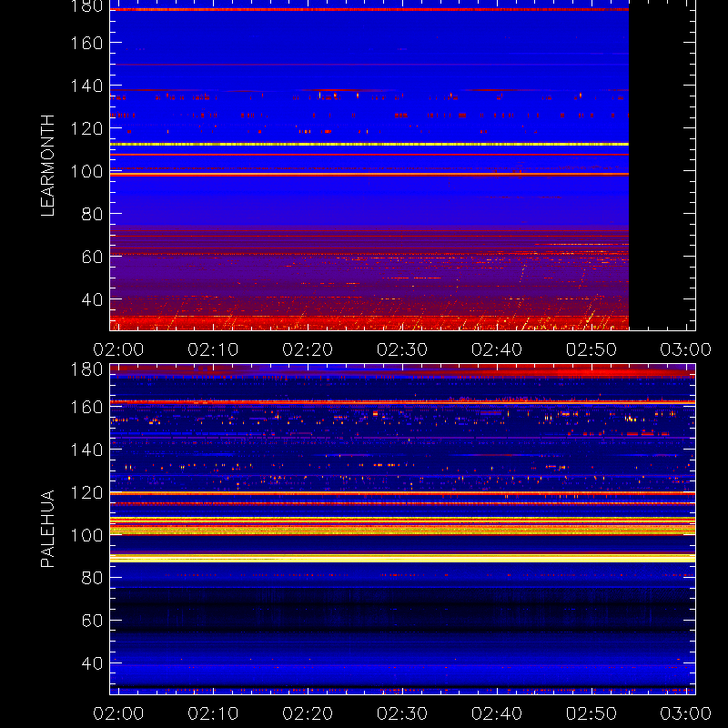
Task: Click 03:00 time label under LEARMONTH plot
Action: pyautogui.click(x=686, y=349)
